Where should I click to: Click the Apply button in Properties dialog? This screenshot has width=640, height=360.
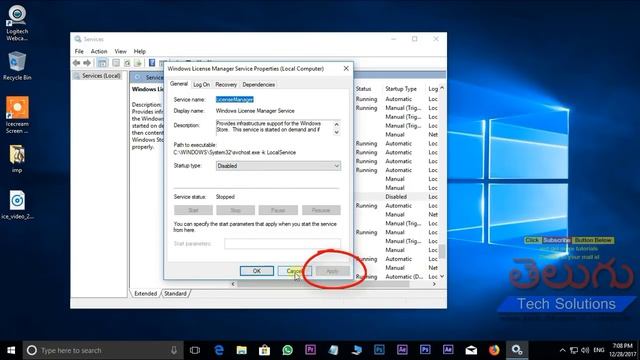332,271
